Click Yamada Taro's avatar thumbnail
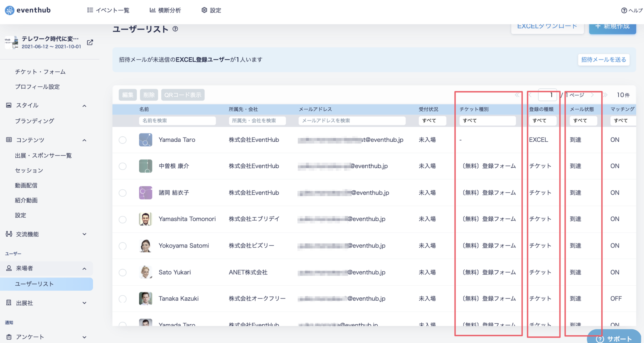The width and height of the screenshot is (644, 343). 145,140
